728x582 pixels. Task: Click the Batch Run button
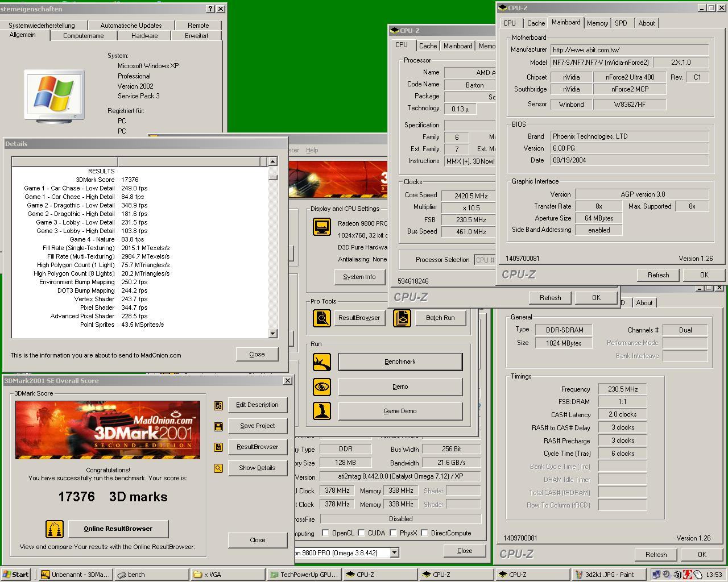(x=441, y=318)
